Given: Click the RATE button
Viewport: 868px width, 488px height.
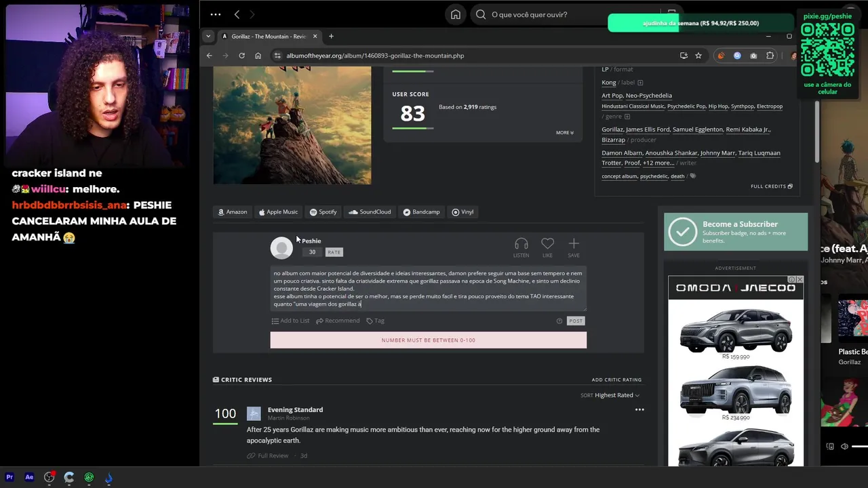Looking at the screenshot, I should 334,252.
